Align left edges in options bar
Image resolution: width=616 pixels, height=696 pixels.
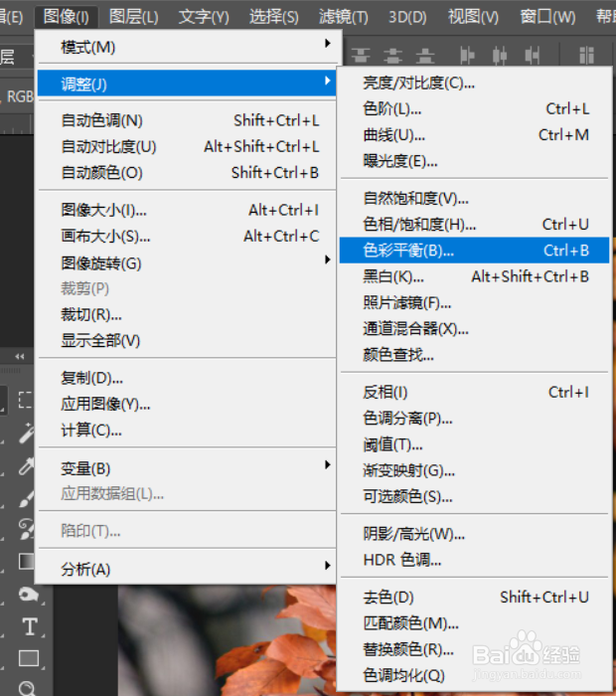[x=467, y=56]
